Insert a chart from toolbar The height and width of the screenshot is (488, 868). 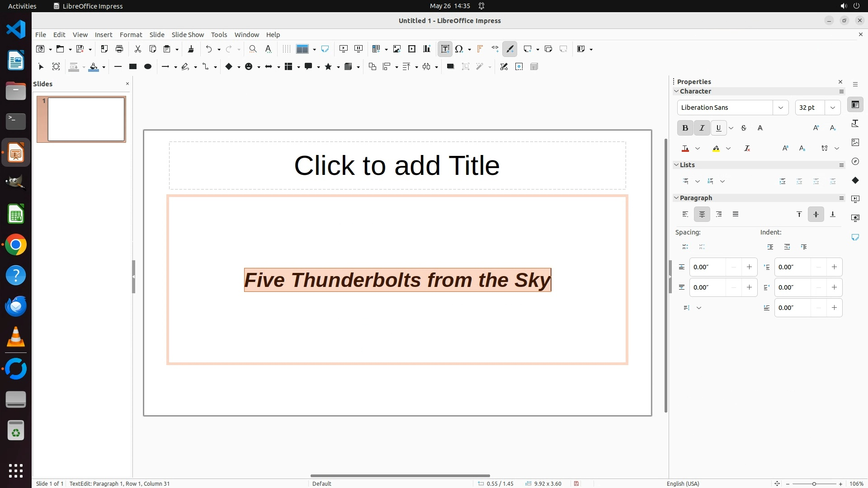pyautogui.click(x=426, y=49)
